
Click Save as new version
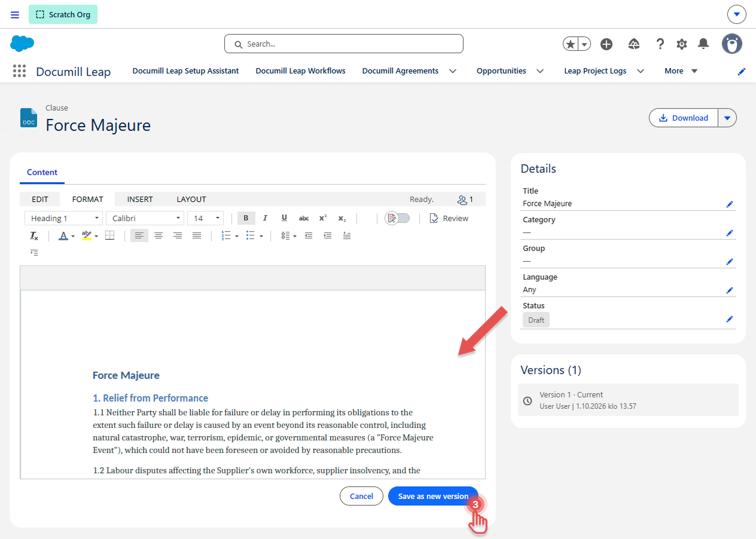tap(434, 496)
